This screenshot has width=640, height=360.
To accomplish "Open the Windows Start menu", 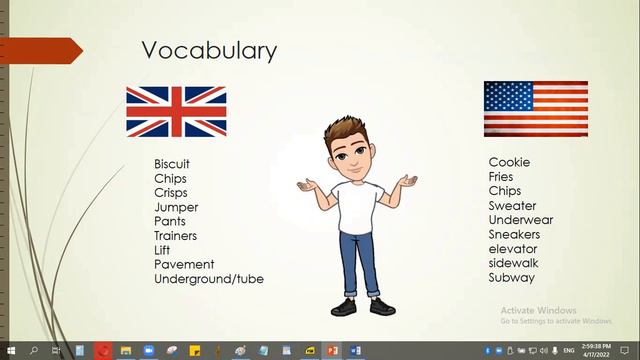I will tap(11, 351).
